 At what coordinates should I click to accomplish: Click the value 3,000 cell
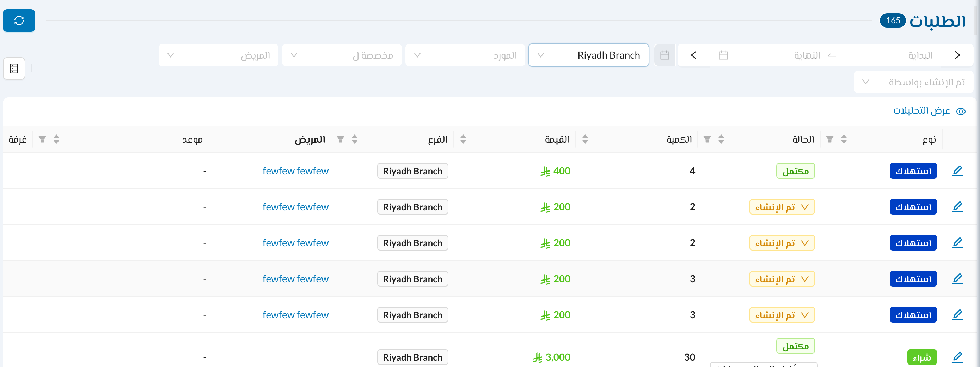(551, 357)
